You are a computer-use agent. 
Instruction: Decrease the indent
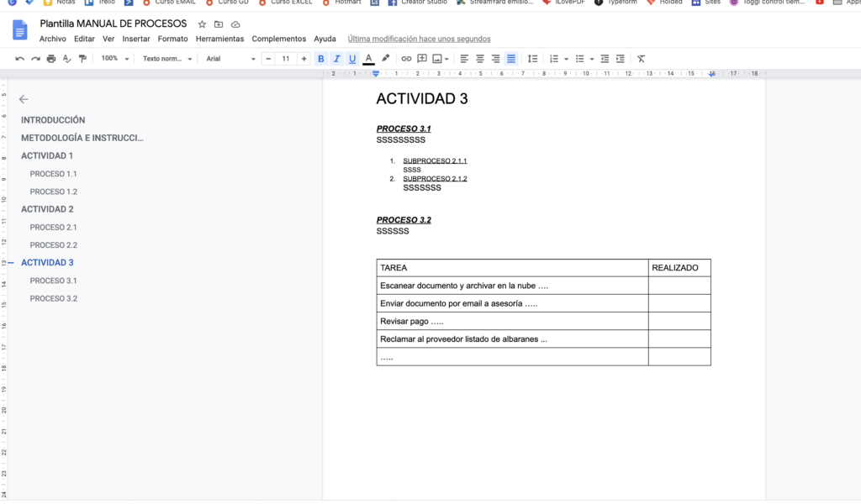(x=605, y=59)
